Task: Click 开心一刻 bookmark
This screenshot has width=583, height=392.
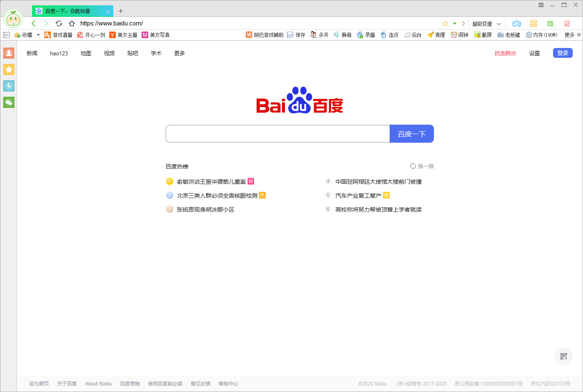Action: click(91, 35)
